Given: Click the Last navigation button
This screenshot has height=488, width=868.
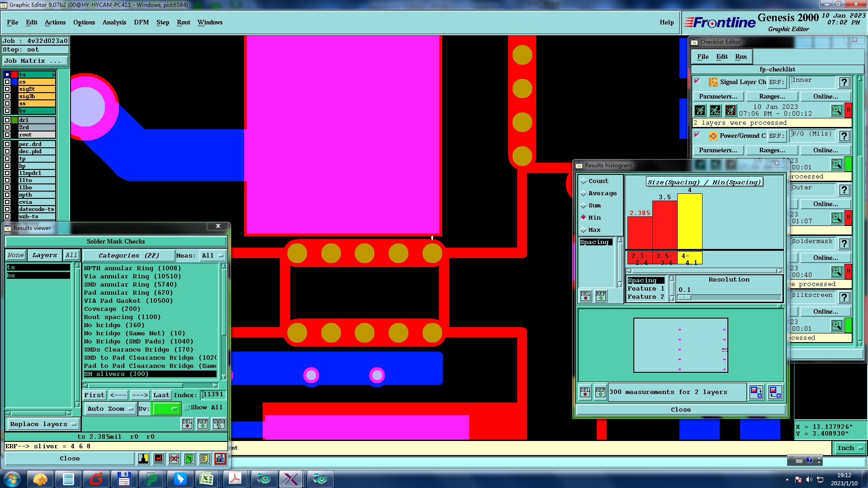Looking at the screenshot, I should pyautogui.click(x=161, y=395).
